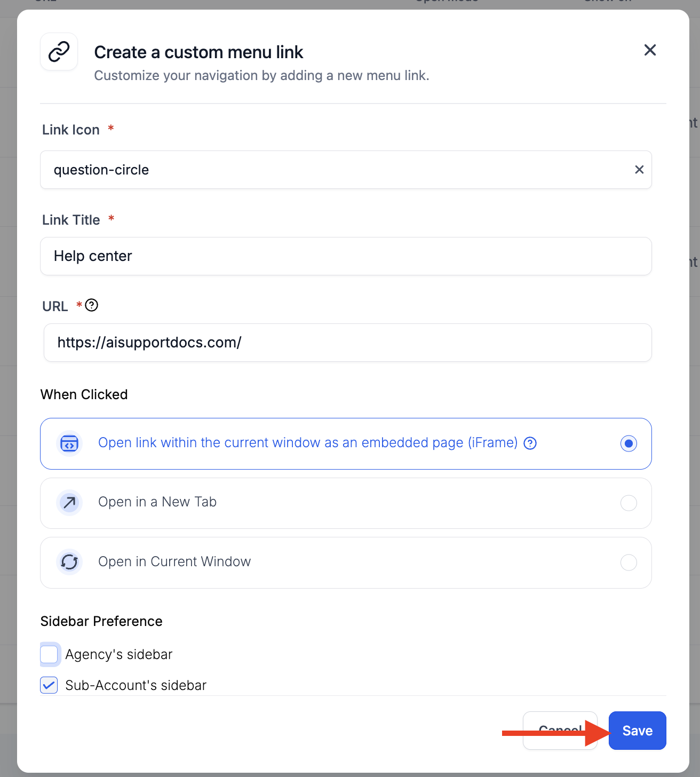Viewport: 700px width, 777px height.
Task: Choose the Open in Current Window option text
Action: coord(174,562)
